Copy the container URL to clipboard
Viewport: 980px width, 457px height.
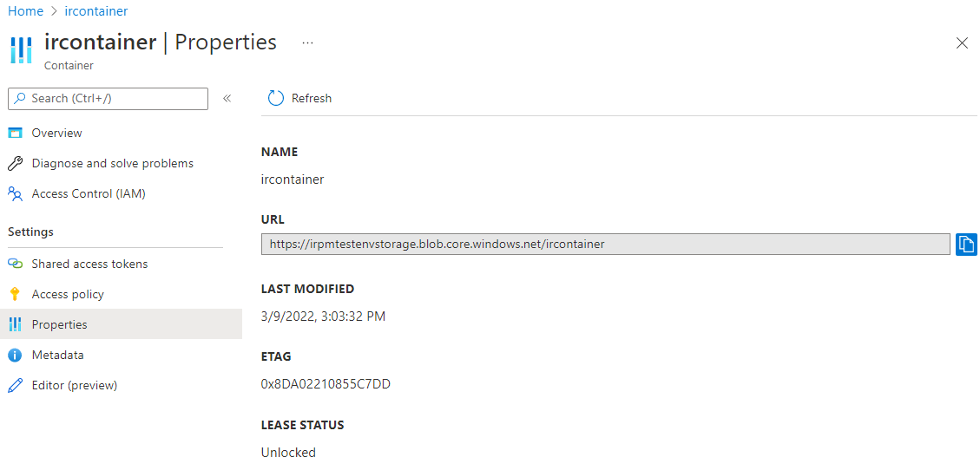[966, 244]
